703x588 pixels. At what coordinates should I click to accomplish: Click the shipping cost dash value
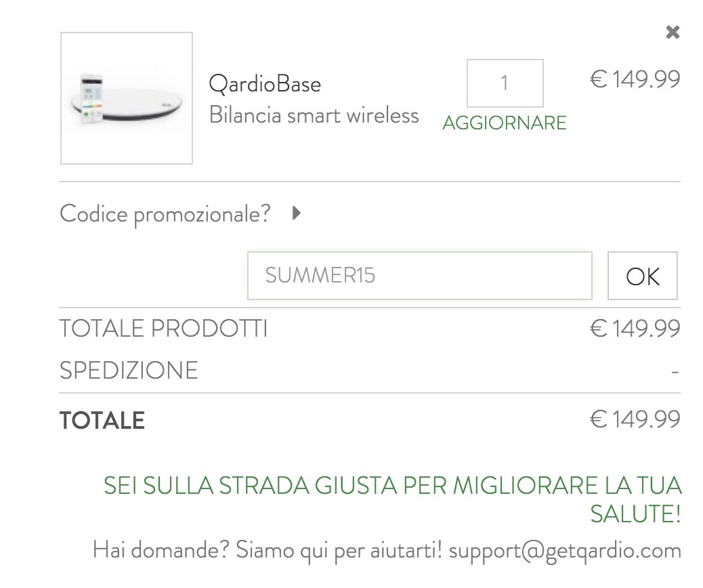tap(675, 371)
